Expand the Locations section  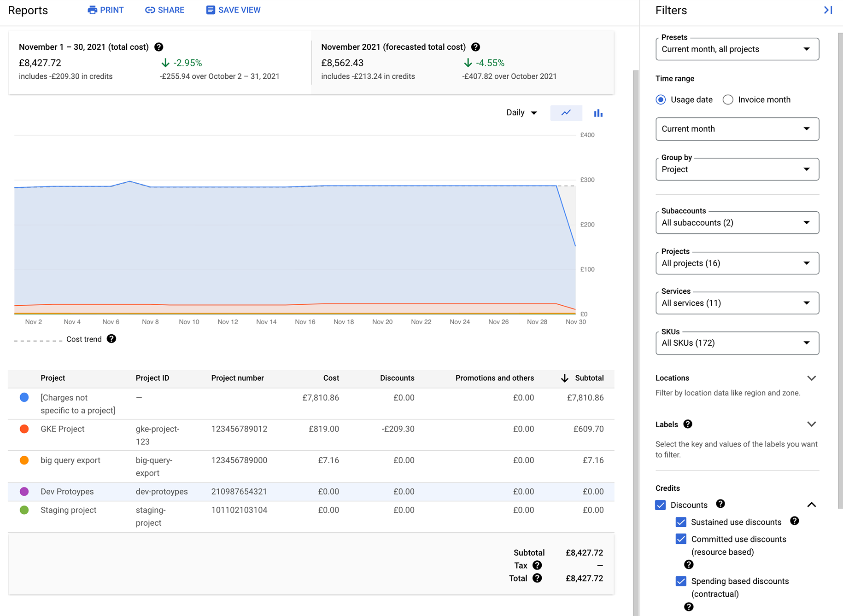click(812, 378)
